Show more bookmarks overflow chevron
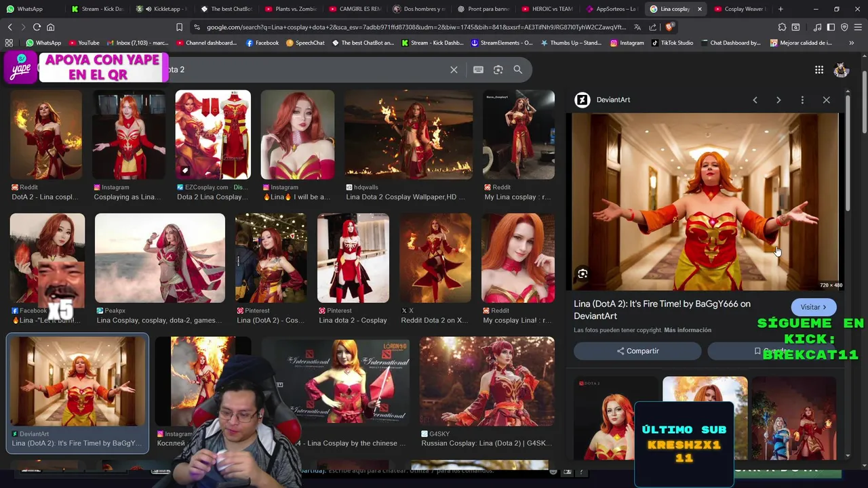This screenshot has width=868, height=488. (x=852, y=43)
